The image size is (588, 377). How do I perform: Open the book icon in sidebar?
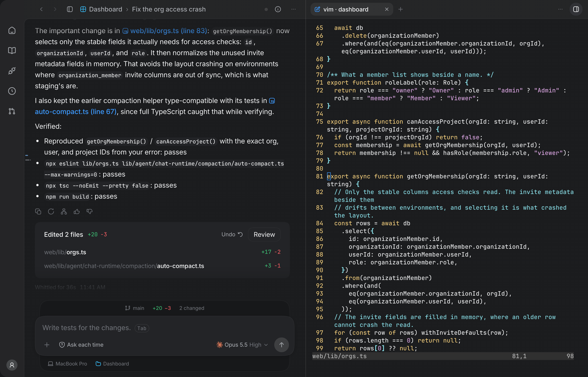(x=12, y=50)
